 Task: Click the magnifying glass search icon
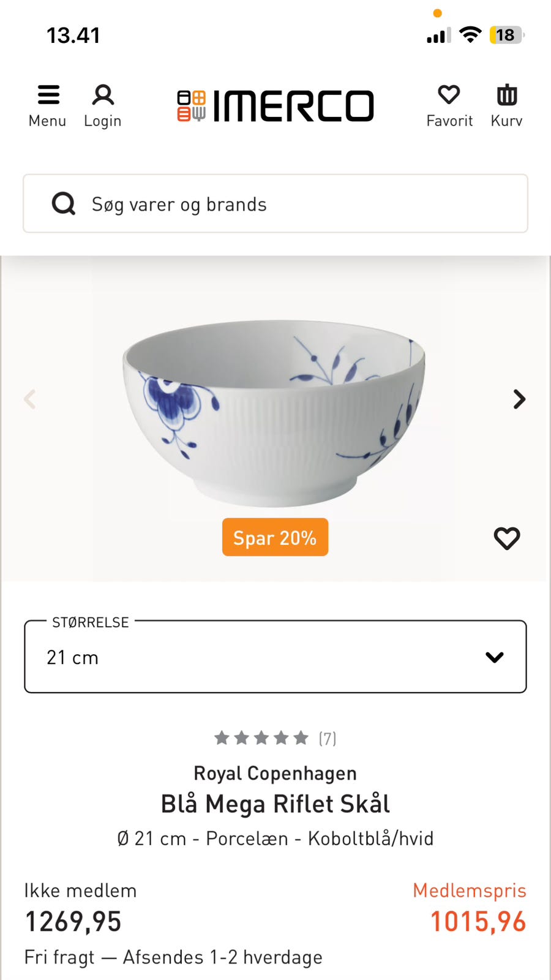[x=63, y=203]
